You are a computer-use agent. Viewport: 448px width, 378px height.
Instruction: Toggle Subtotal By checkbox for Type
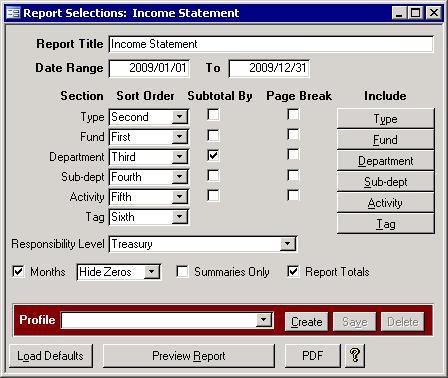[213, 115]
